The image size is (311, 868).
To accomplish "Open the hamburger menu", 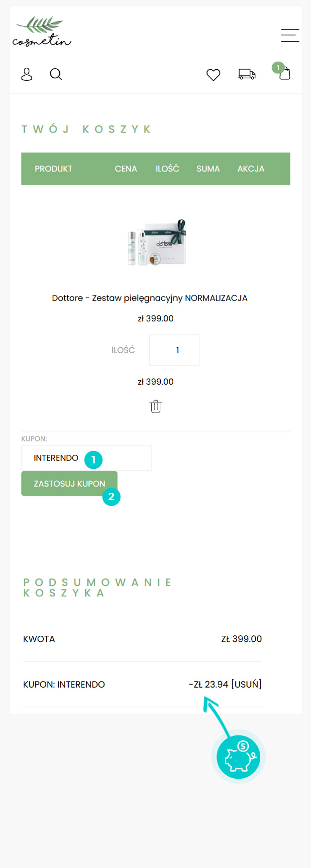I will (x=290, y=35).
